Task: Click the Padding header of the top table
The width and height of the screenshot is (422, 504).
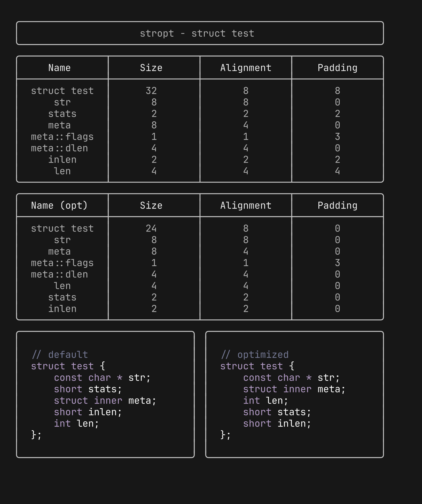Action: pyautogui.click(x=337, y=68)
